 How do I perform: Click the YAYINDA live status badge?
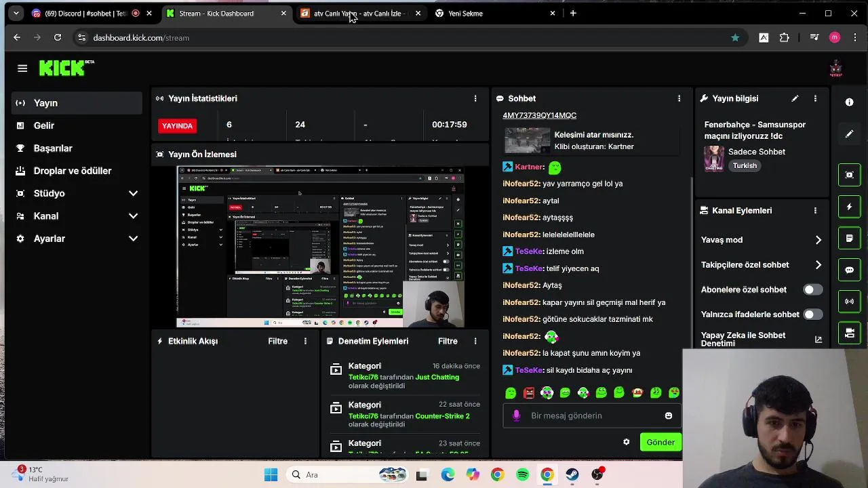click(177, 125)
